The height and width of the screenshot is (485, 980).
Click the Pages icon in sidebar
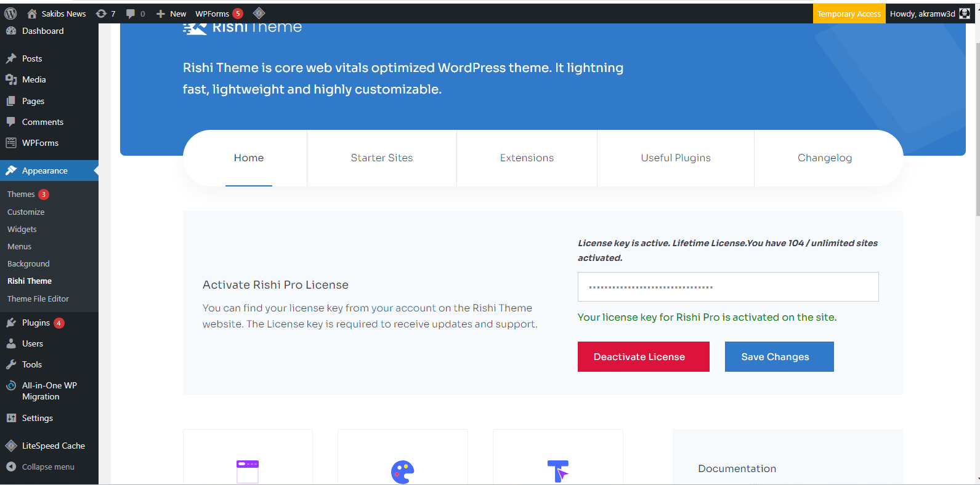click(x=11, y=101)
